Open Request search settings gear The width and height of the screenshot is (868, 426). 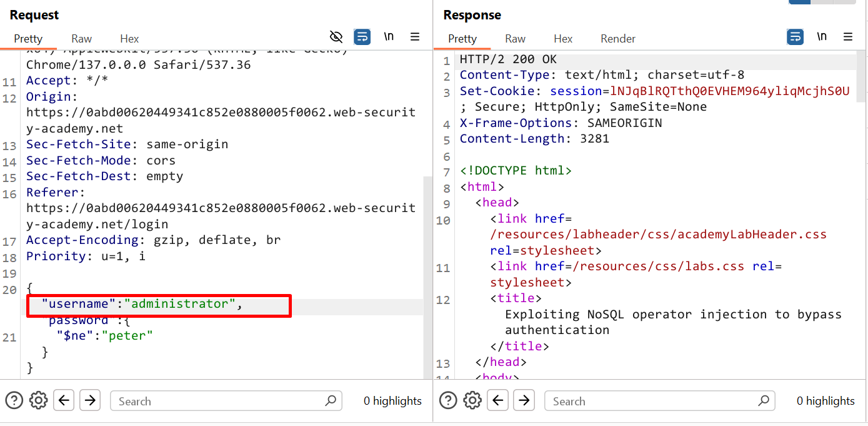coord(39,400)
